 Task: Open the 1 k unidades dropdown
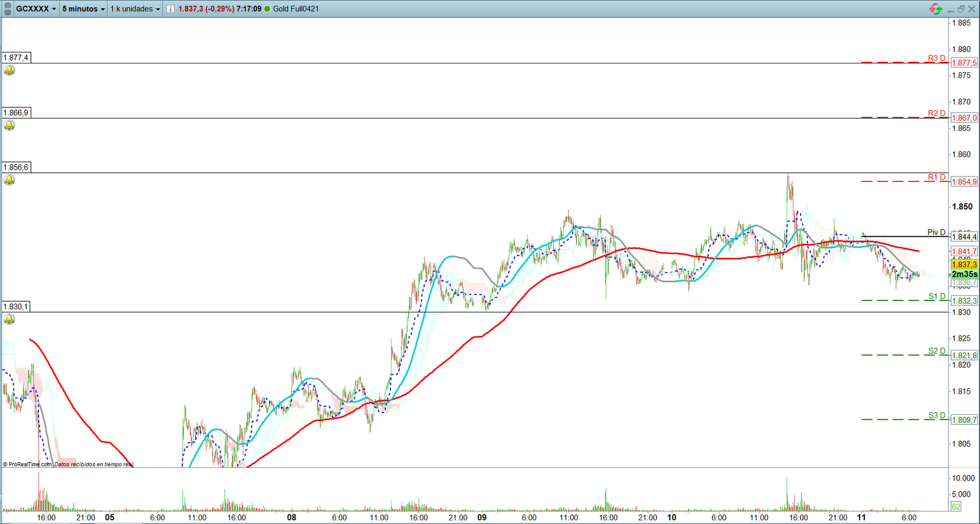[x=135, y=9]
